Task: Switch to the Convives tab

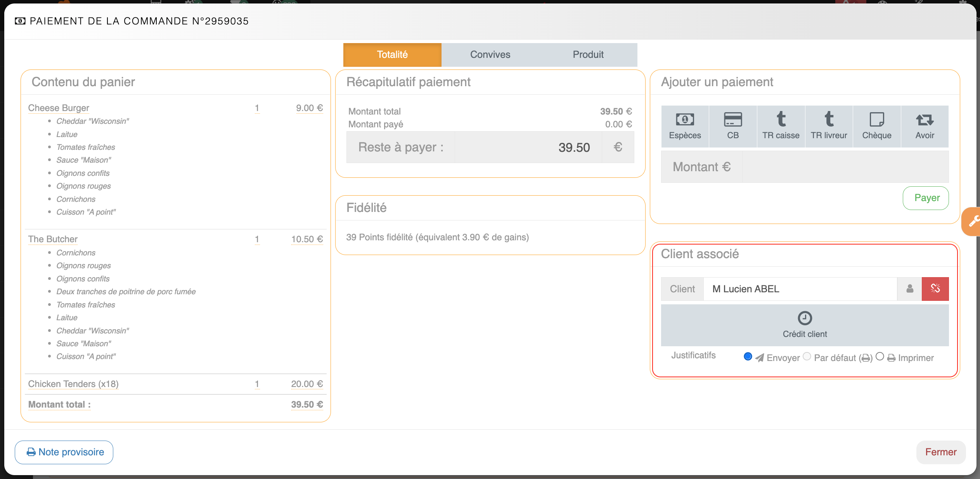Action: click(490, 55)
